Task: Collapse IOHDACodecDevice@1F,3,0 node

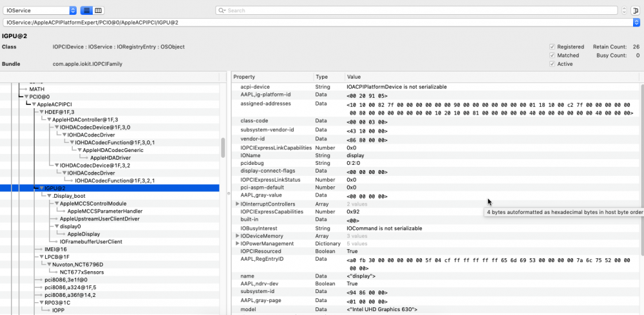Action: 57,128
